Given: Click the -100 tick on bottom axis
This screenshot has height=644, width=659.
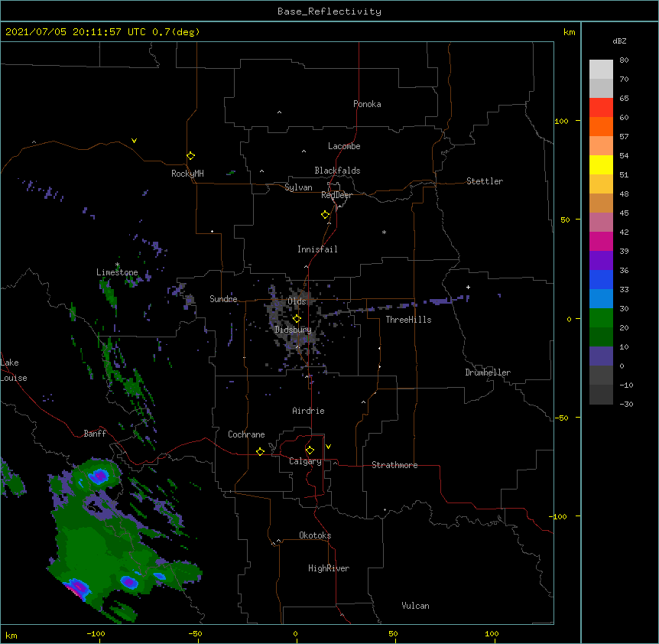Looking at the screenshot, I should click(96, 633).
